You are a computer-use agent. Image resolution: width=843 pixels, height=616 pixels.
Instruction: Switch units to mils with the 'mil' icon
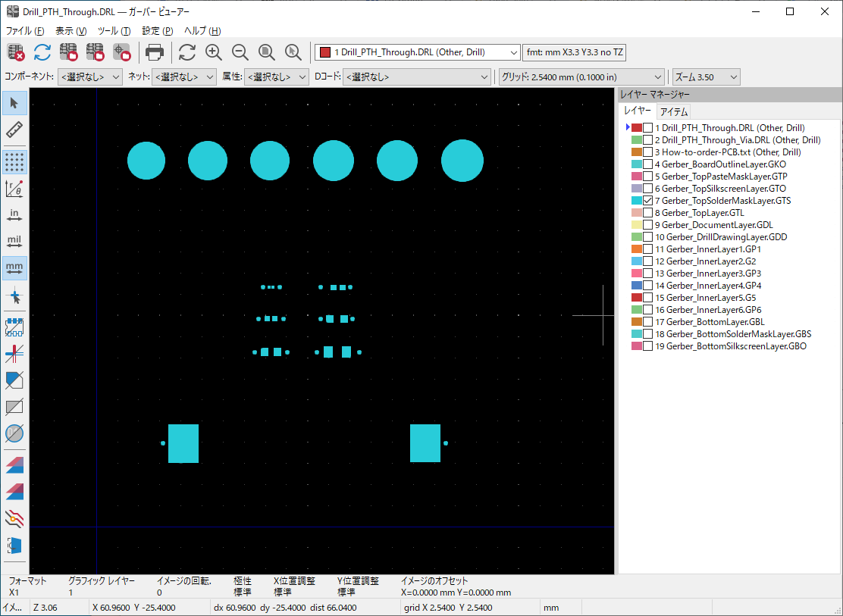point(14,242)
